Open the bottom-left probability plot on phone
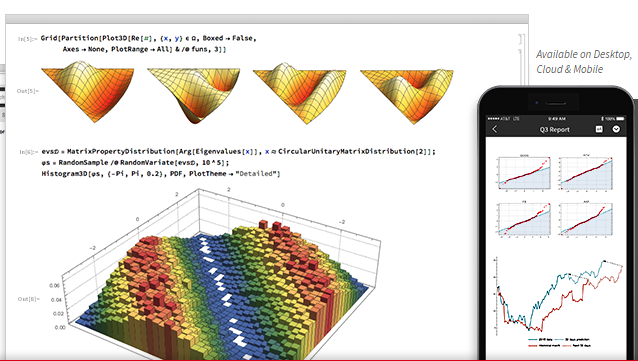638x361 pixels. coord(523,219)
